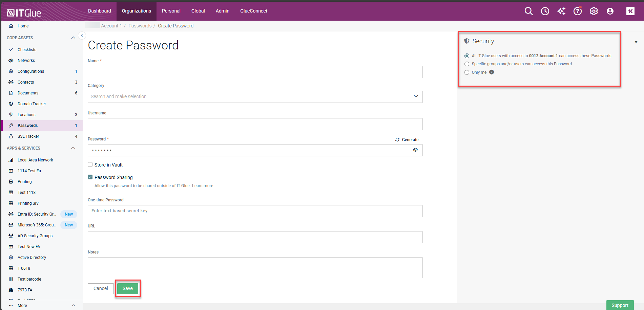Open the help question mark icon
The height and width of the screenshot is (310, 644).
coord(578,11)
